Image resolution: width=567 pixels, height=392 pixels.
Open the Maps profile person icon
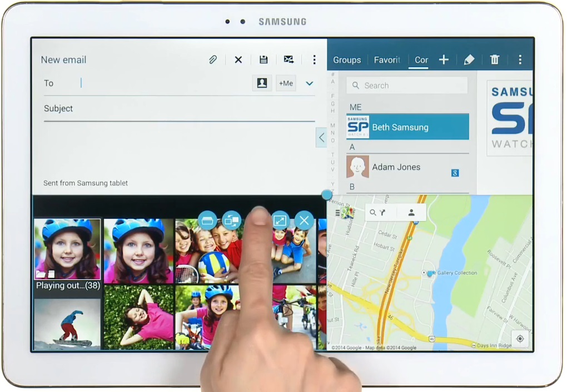click(x=411, y=213)
